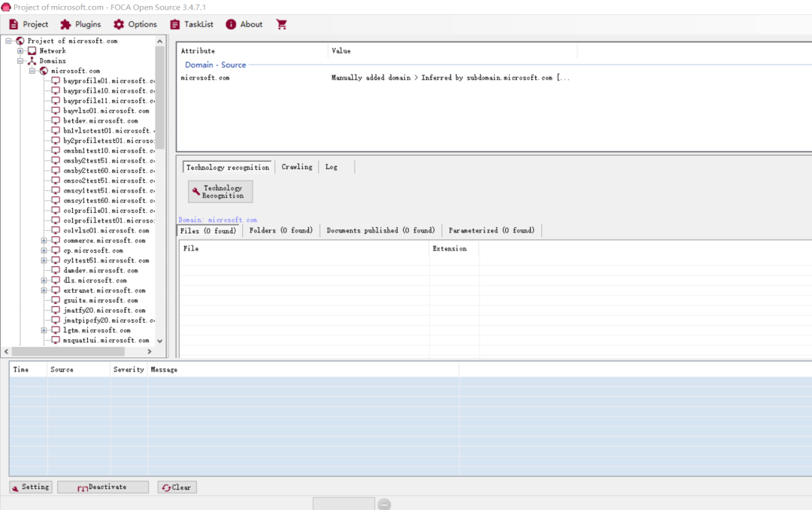This screenshot has width=812, height=510.
Task: Expand commerce.microsoft.com subdomain node
Action: coord(44,241)
